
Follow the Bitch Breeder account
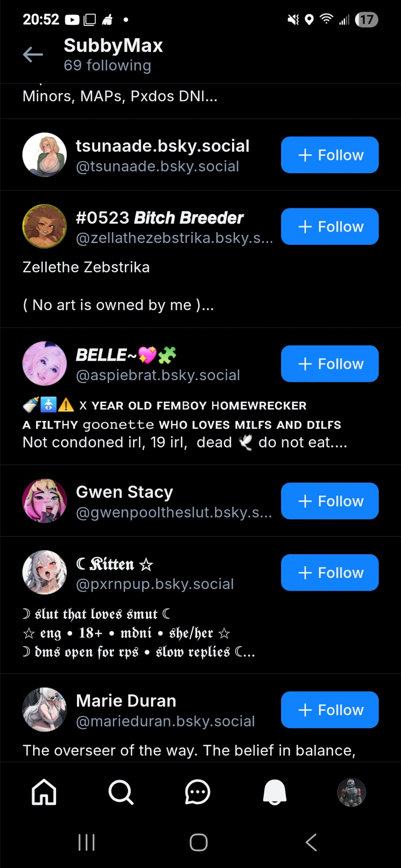tap(330, 227)
